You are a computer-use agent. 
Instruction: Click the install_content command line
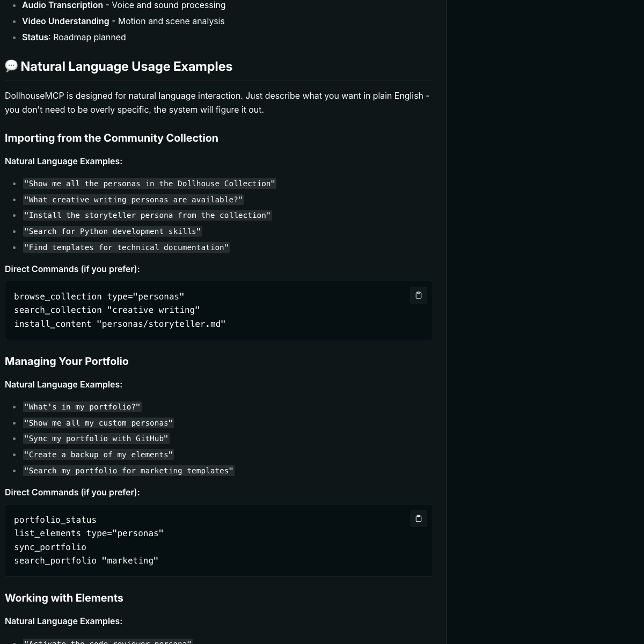tap(120, 324)
